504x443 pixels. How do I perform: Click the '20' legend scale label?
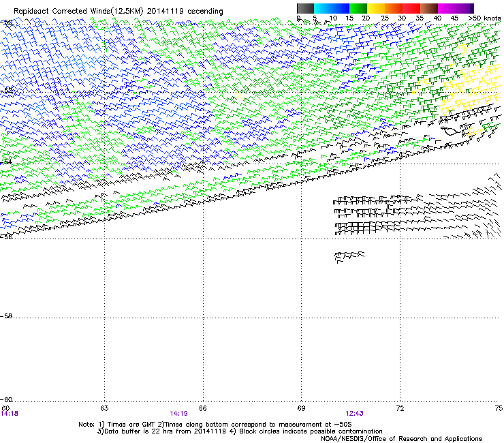(366, 18)
